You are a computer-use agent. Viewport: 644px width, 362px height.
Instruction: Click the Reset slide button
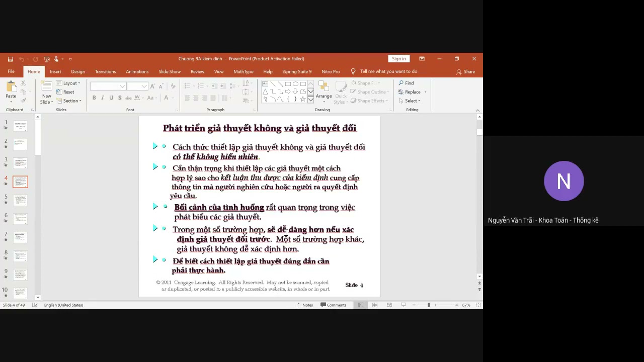click(65, 92)
